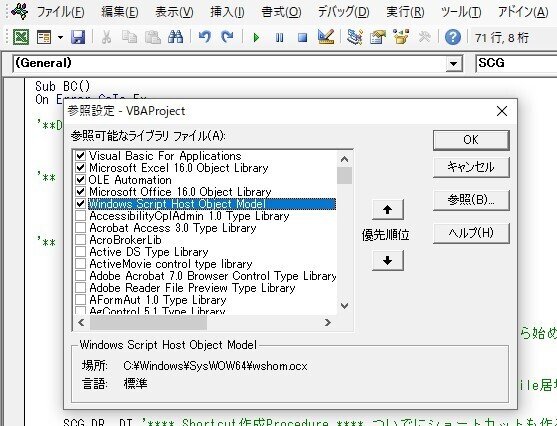Viewport: 557px width, 426px height.
Task: Check AFormAut 1.0 Type Library
Action: tap(81, 300)
